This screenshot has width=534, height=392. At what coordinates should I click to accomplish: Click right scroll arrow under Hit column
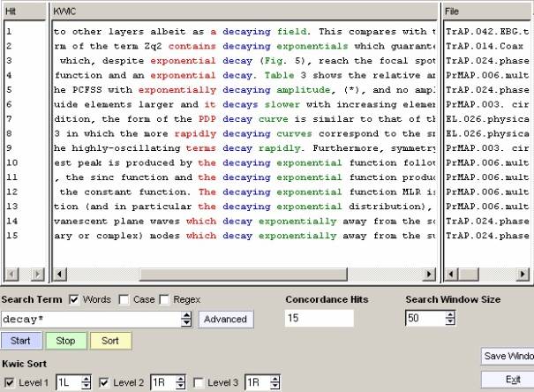pyautogui.click(x=39, y=275)
